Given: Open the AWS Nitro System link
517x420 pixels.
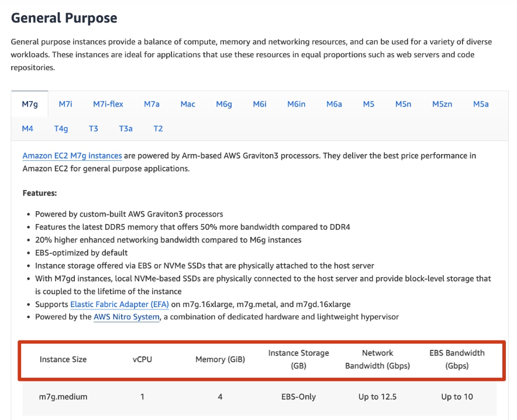Looking at the screenshot, I should tap(126, 317).
